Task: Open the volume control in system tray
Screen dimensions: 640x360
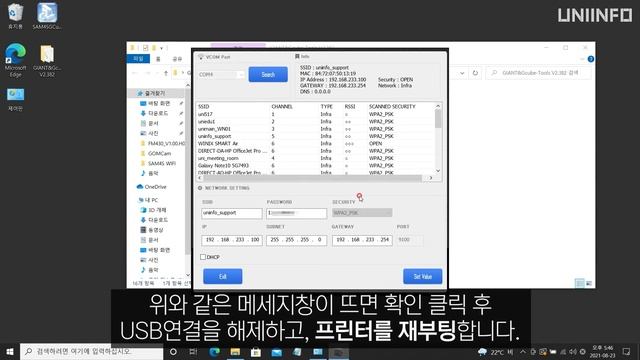Action: [573, 351]
